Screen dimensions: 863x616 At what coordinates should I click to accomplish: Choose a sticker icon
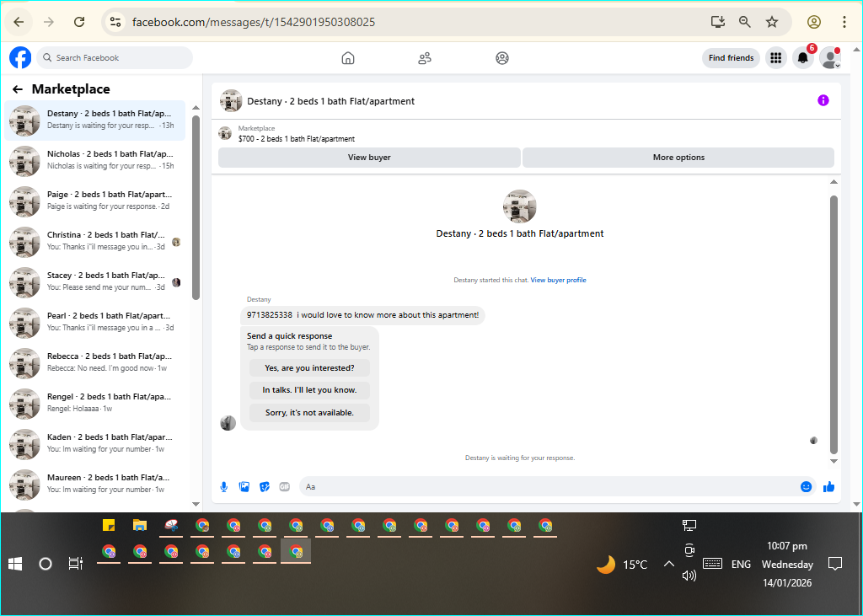tap(265, 486)
